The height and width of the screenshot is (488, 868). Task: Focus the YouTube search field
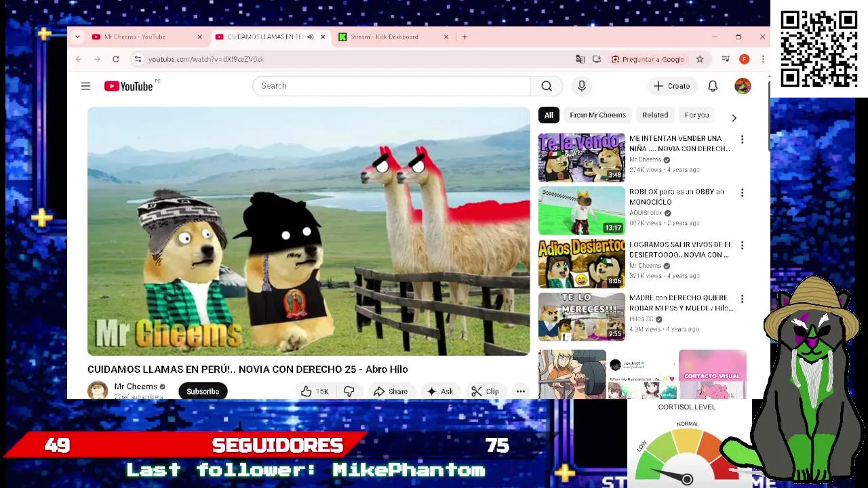click(391, 86)
